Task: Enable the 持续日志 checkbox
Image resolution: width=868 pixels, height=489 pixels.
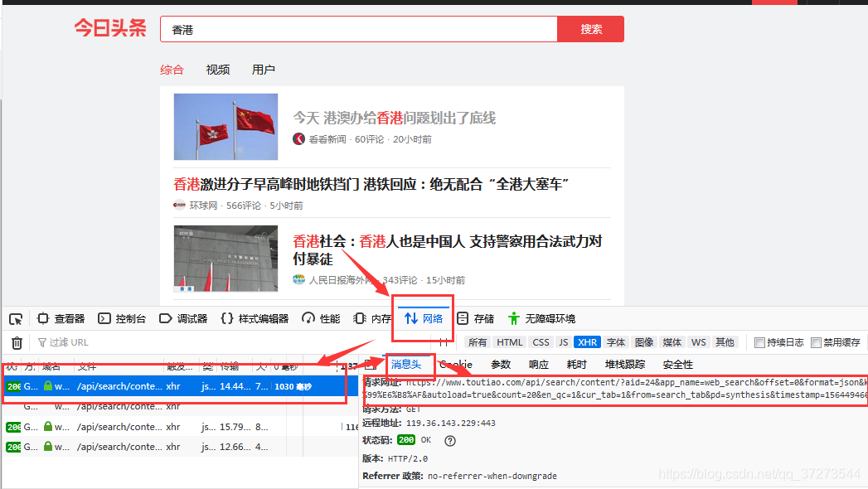Action: [x=760, y=343]
